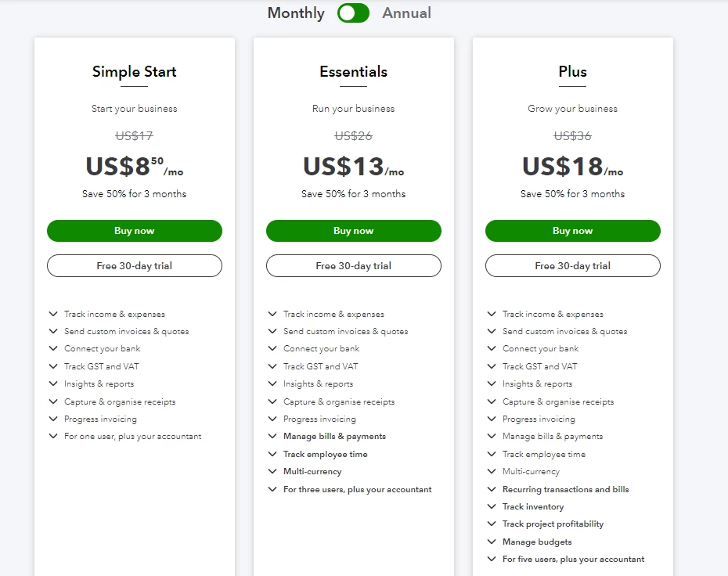Buy the Simple Start plan now
This screenshot has height=576, width=728.
135,231
